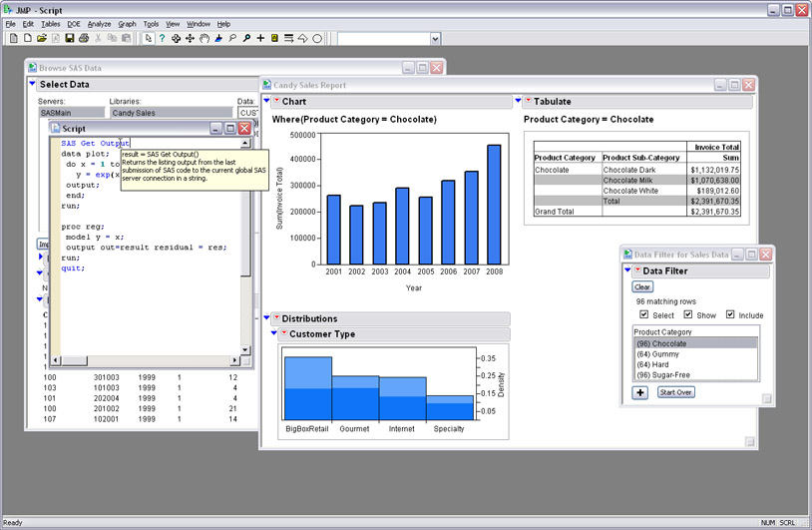The width and height of the screenshot is (812, 530).
Task: Click the plus button in Data Filter
Action: point(640,392)
